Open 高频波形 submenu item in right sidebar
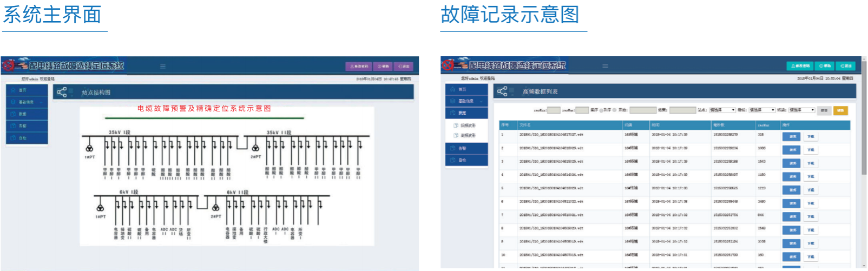The image size is (868, 271). 468,135
